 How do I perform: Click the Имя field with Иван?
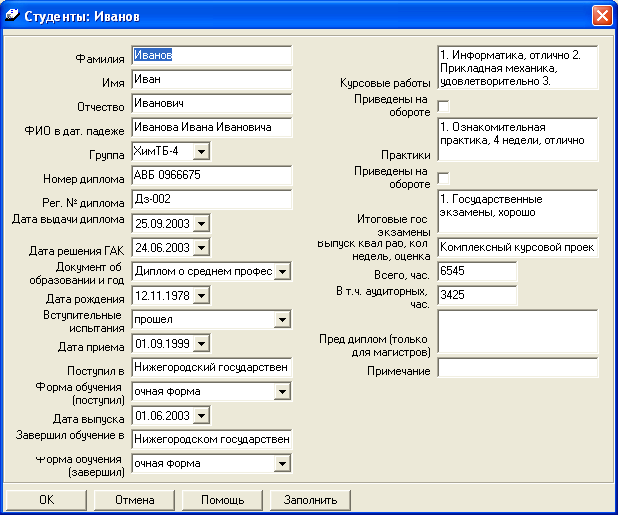point(212,79)
